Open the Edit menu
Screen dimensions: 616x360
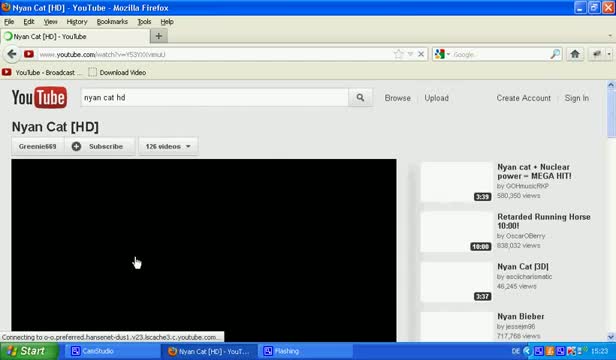pyautogui.click(x=29, y=22)
